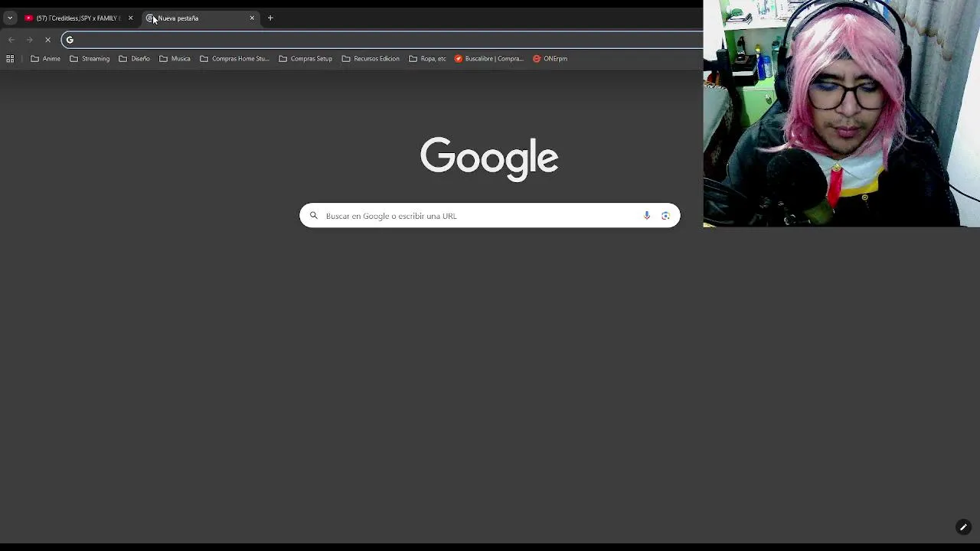
Task: Stop loading the page
Action: pyautogui.click(x=47, y=40)
